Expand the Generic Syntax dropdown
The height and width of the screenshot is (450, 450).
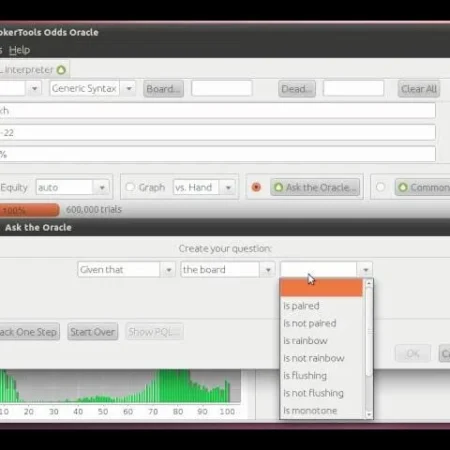[129, 89]
